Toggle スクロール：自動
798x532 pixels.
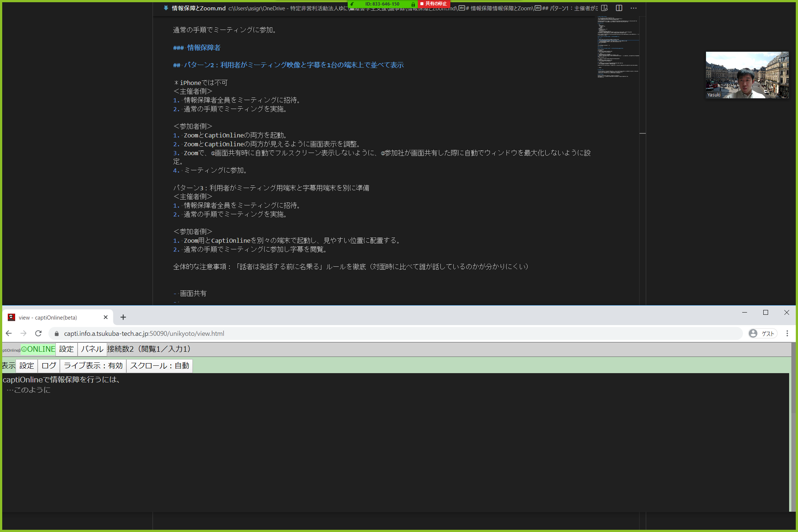point(160,366)
